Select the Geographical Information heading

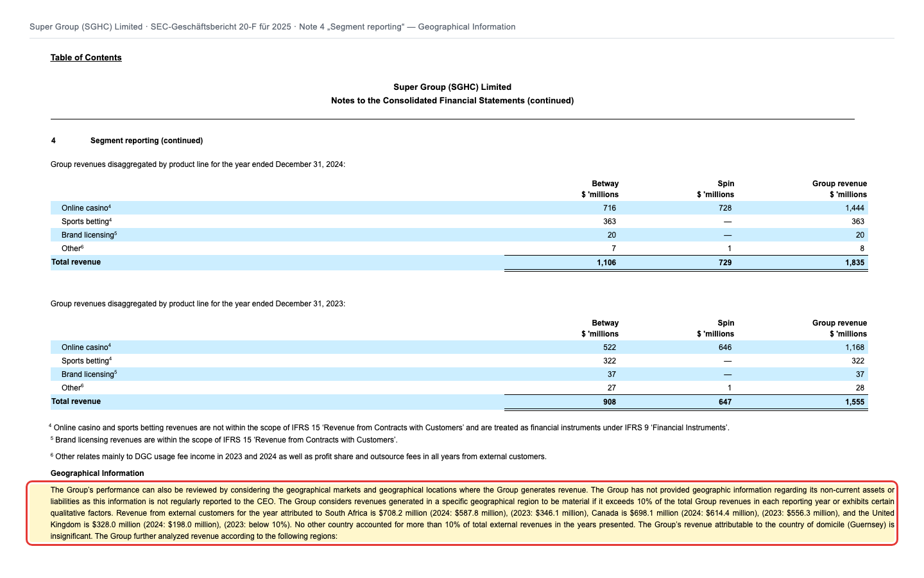[x=98, y=473]
